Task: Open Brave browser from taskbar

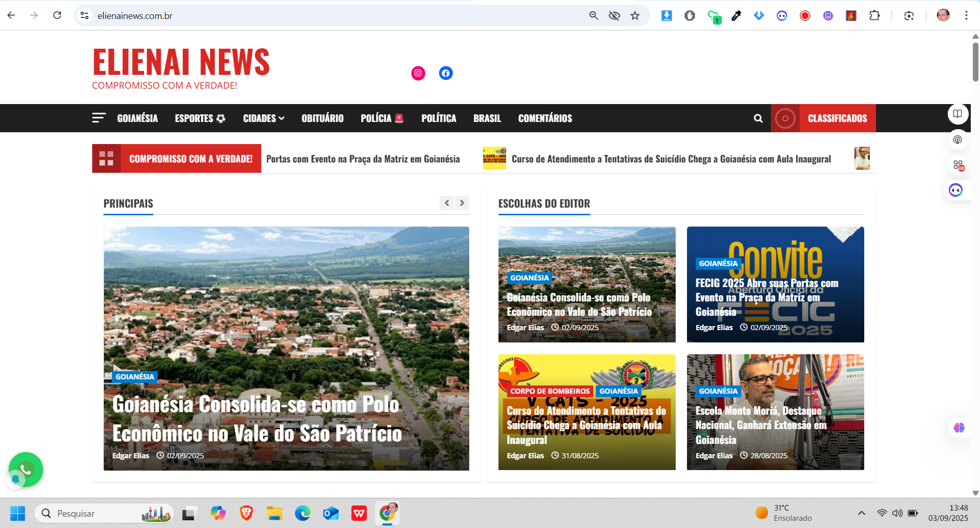Action: click(x=246, y=513)
